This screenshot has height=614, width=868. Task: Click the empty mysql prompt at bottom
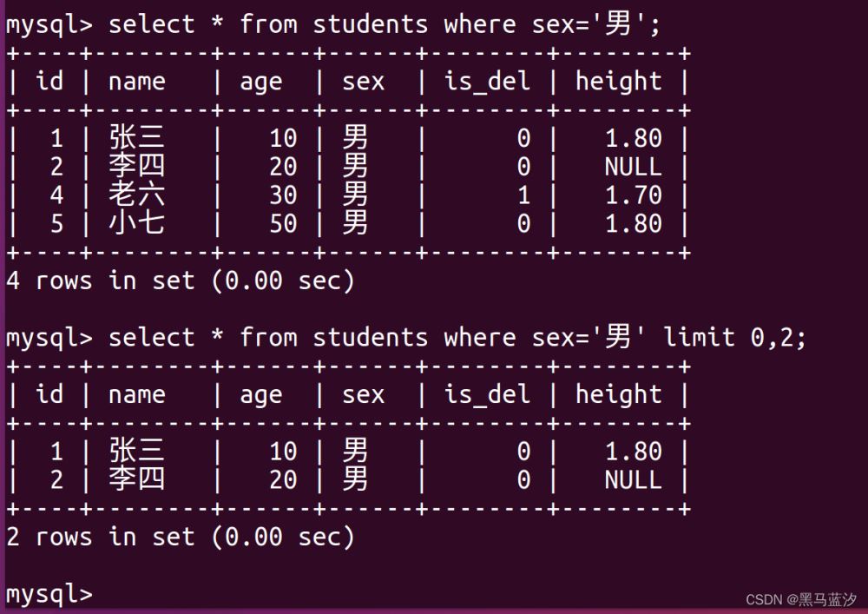pyautogui.click(x=49, y=594)
